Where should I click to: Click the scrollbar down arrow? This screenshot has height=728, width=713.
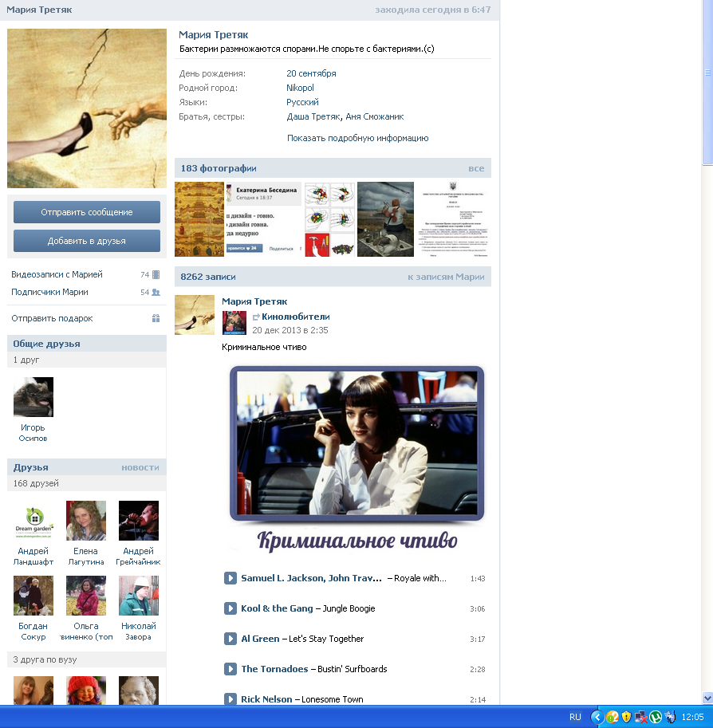pos(707,698)
